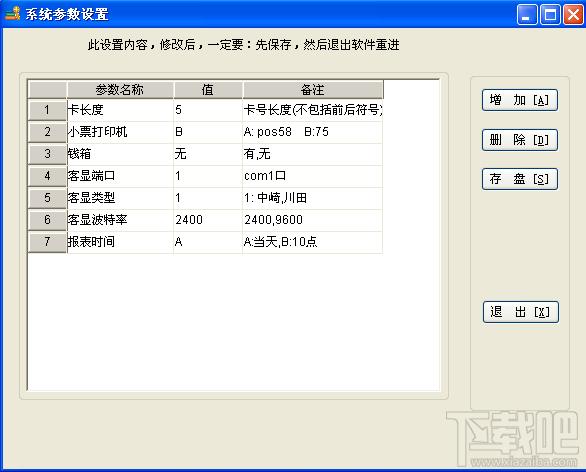Maximize the 系统参数设置 window

point(550,15)
